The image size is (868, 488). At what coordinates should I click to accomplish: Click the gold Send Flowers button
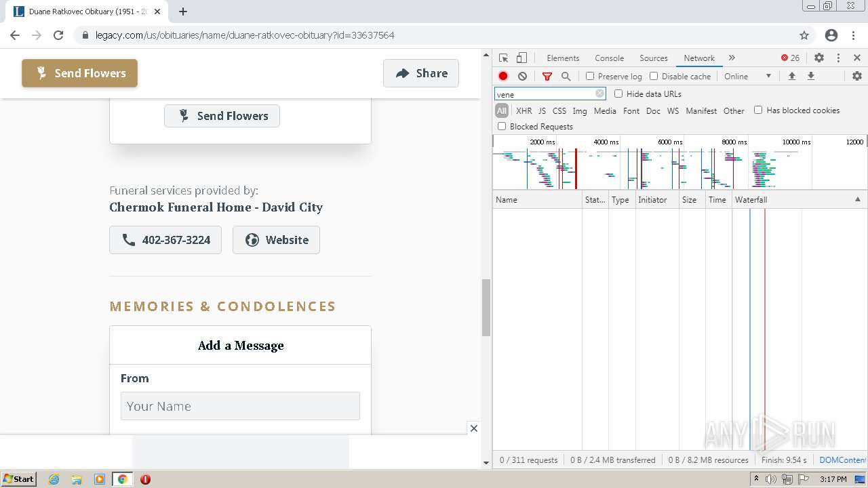tap(79, 73)
